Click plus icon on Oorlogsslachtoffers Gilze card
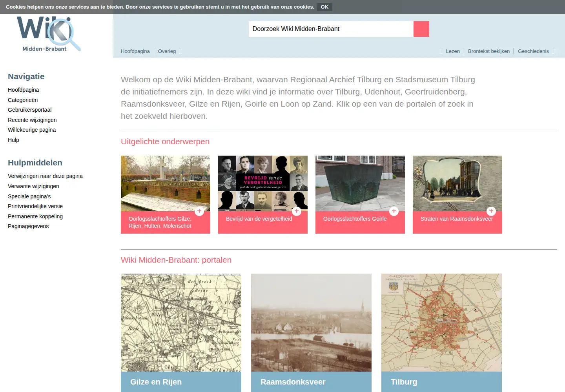565x392 pixels. click(199, 211)
